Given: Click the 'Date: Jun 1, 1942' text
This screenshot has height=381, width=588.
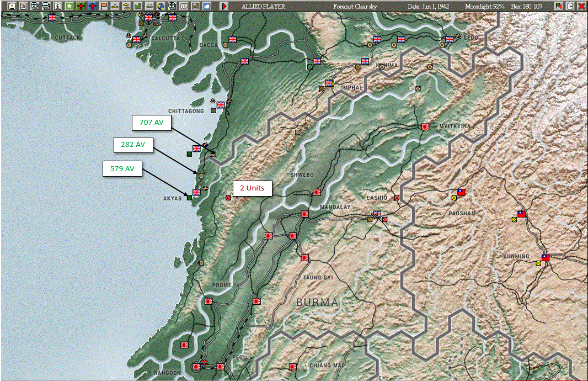Looking at the screenshot, I should coord(428,7).
